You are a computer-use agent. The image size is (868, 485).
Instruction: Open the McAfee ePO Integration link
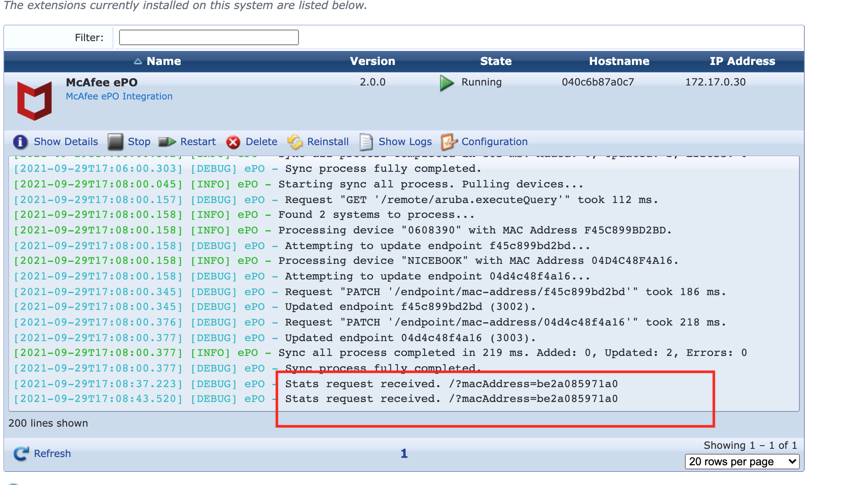tap(119, 96)
